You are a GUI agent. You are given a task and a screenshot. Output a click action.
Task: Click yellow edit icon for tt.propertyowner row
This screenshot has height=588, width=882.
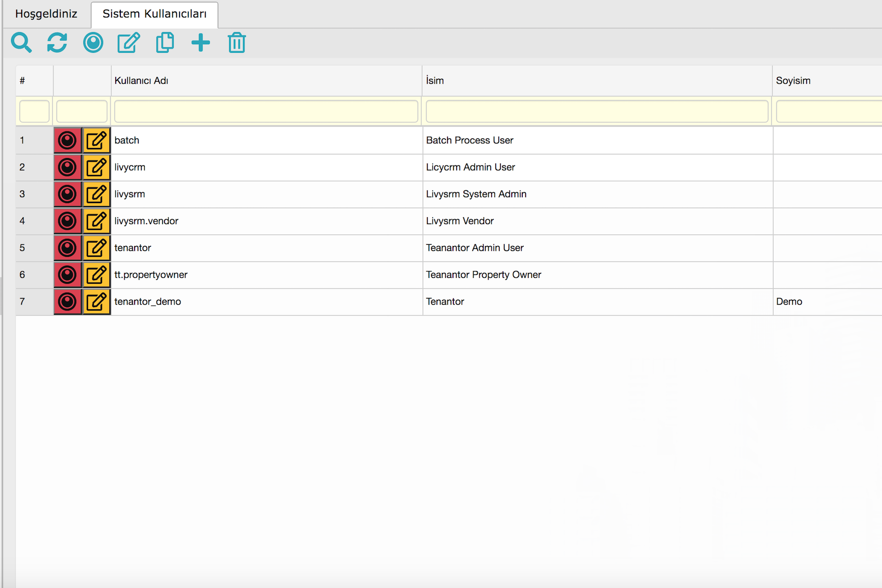point(96,275)
